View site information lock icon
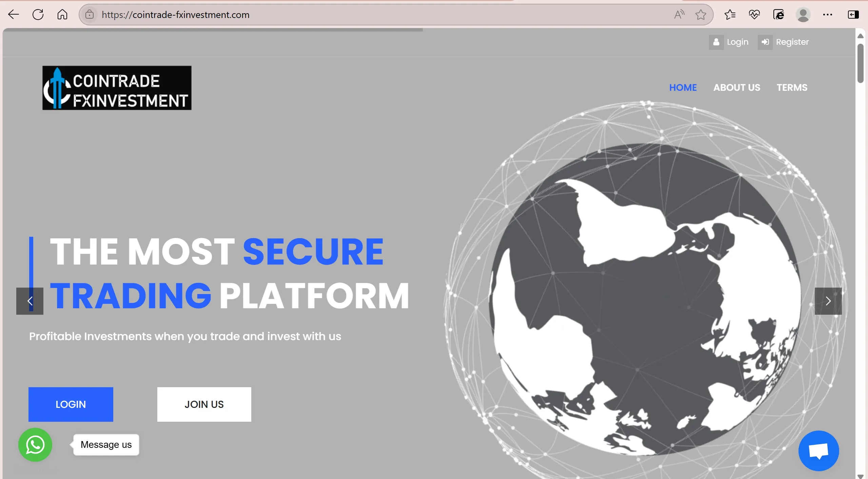The width and height of the screenshot is (868, 479). [90, 15]
